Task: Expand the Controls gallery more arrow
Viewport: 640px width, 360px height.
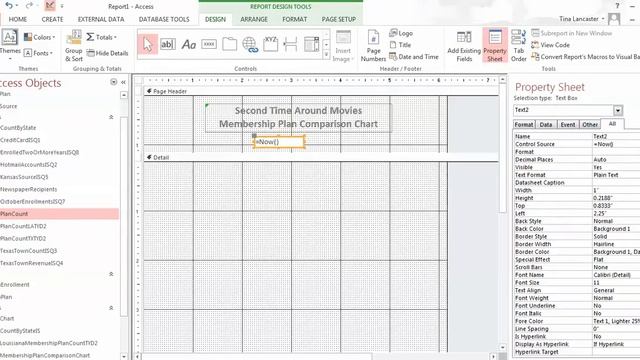Action: 326,55
